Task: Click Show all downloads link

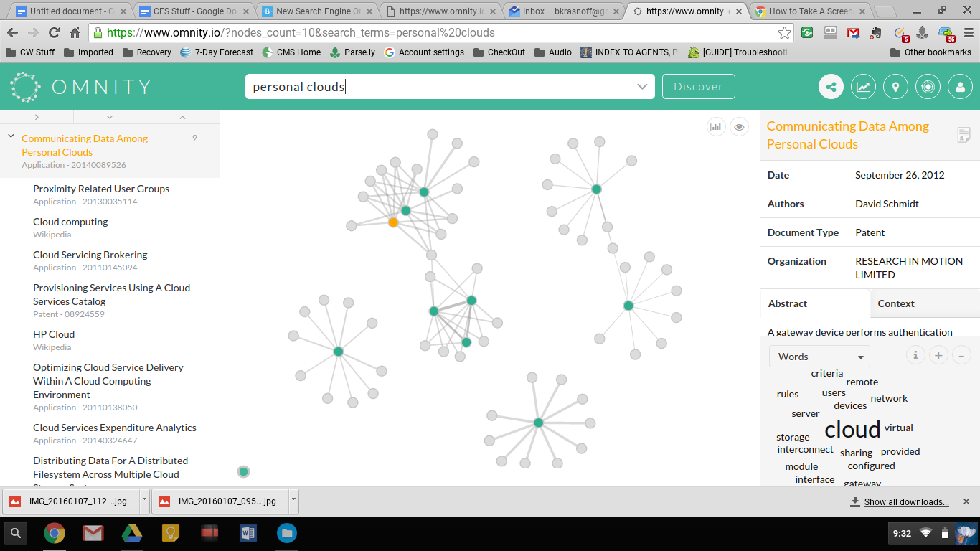Action: pos(906,501)
